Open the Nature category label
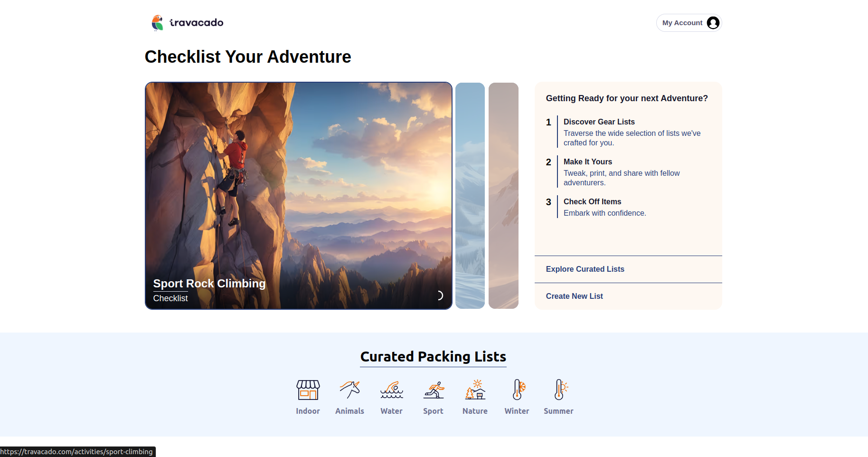The width and height of the screenshot is (868, 457). (x=475, y=411)
